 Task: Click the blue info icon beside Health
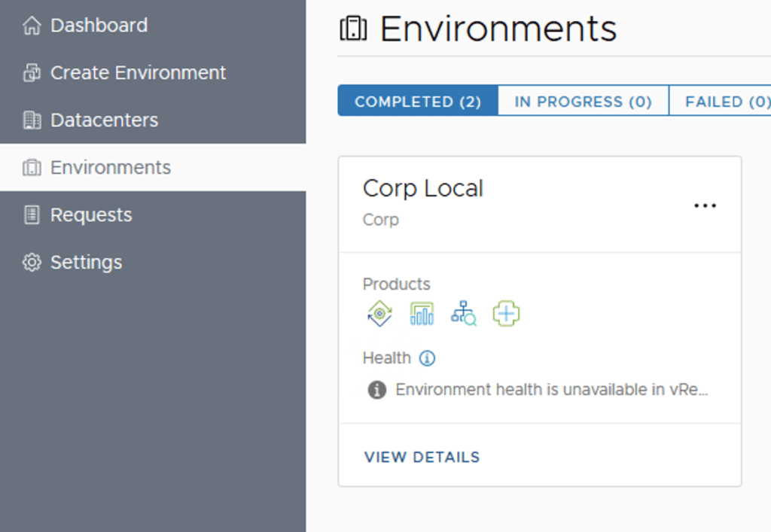click(427, 358)
